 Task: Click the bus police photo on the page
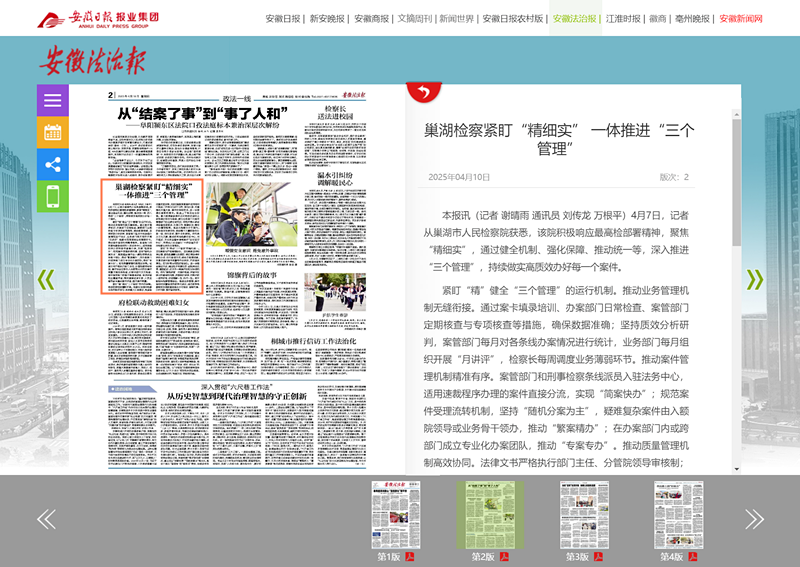click(x=252, y=214)
